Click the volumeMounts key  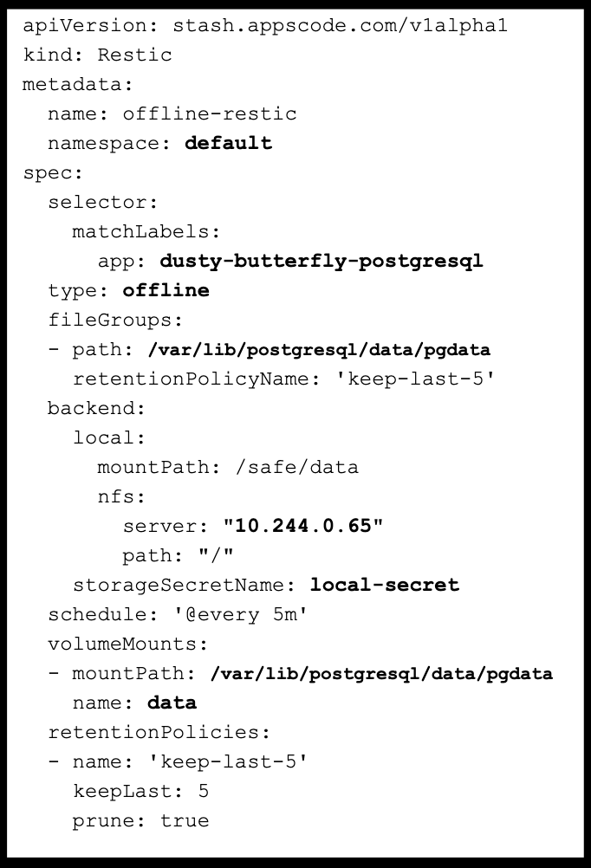point(127,644)
